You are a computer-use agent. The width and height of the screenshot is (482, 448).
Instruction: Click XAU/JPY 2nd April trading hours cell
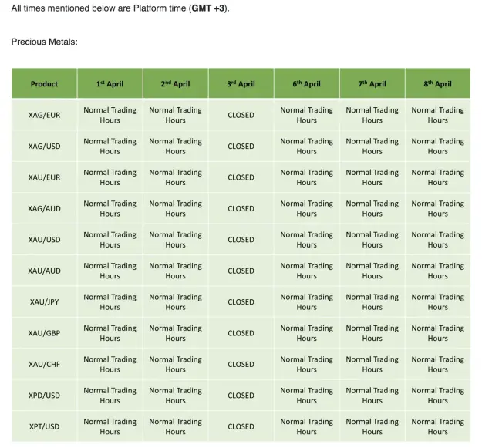pos(176,301)
